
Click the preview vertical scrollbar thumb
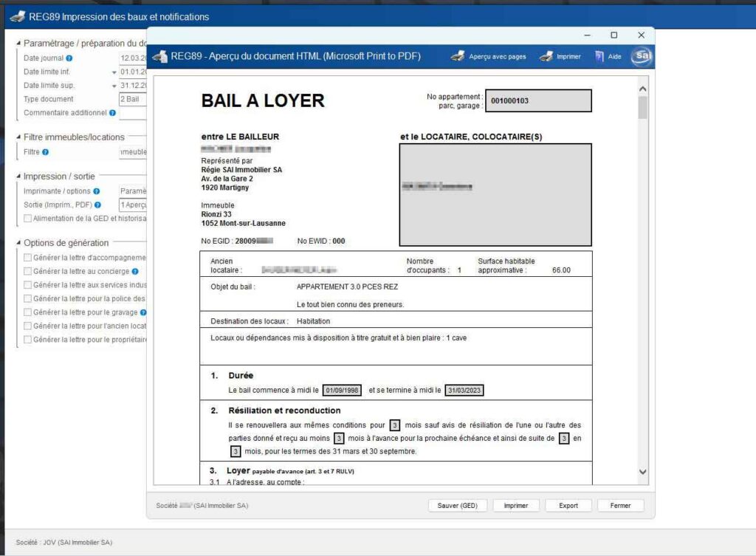(x=643, y=108)
